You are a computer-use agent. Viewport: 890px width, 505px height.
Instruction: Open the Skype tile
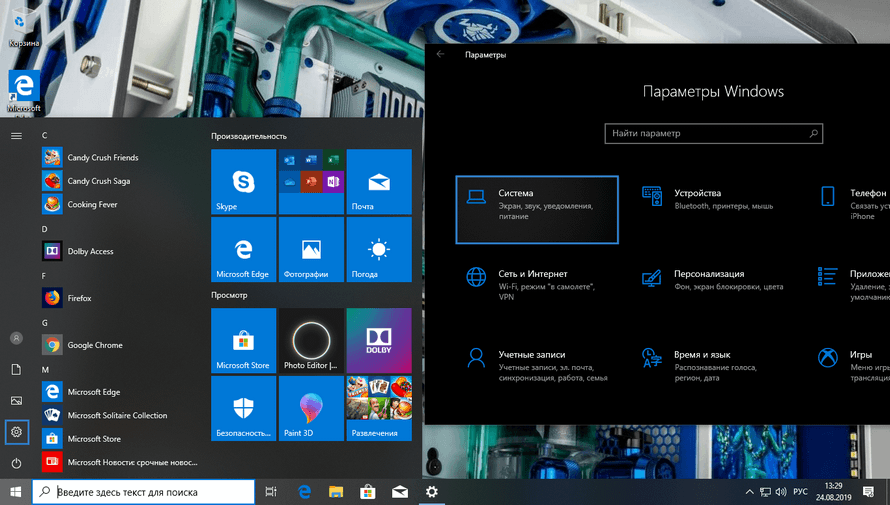(244, 182)
